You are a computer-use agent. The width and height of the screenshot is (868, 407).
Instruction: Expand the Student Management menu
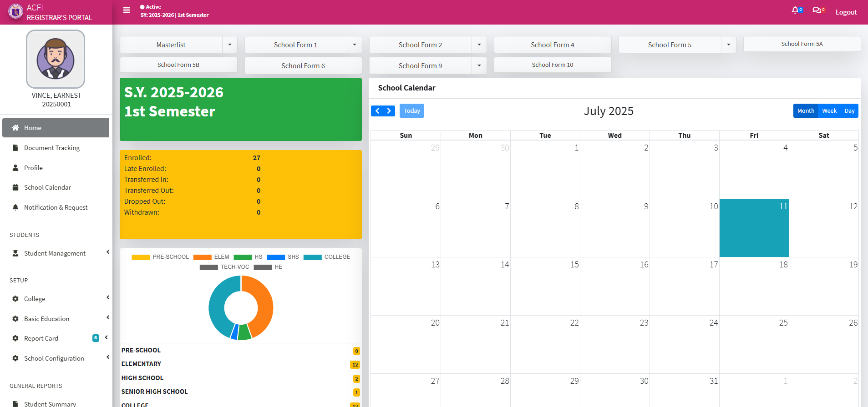point(55,253)
